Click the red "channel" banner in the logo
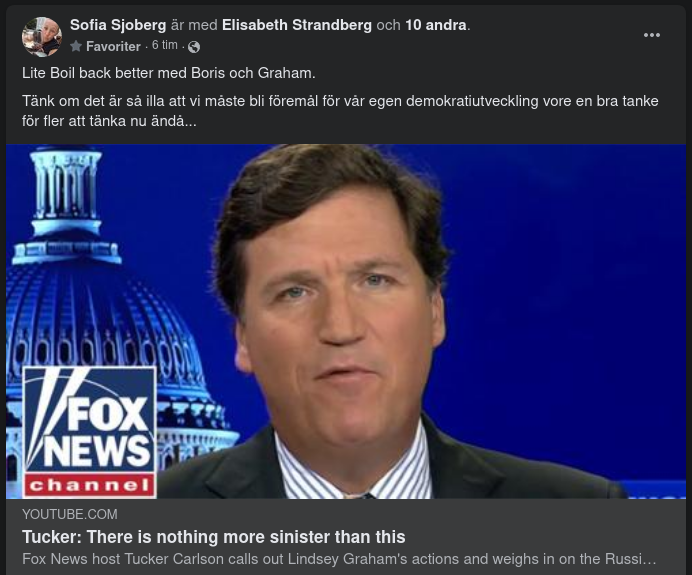 [90, 485]
